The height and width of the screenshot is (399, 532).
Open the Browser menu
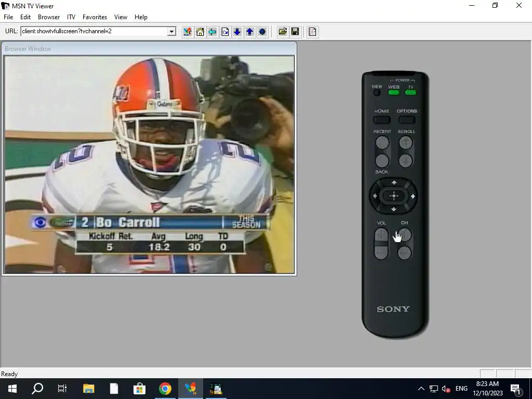click(x=49, y=17)
